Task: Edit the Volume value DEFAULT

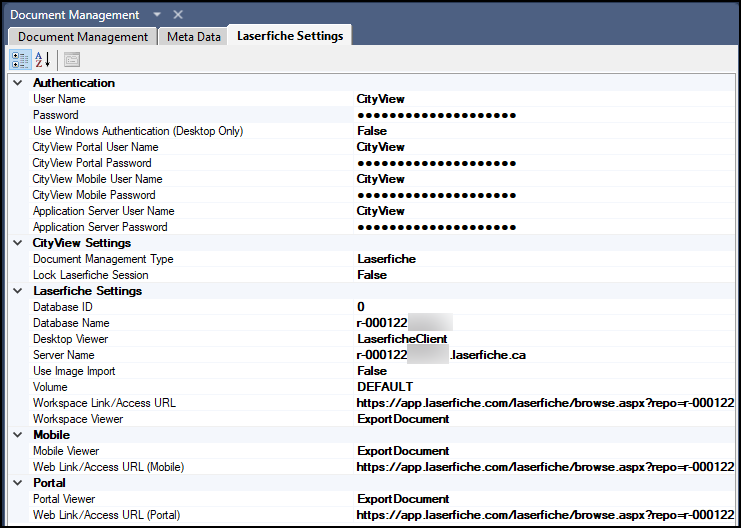Action: click(x=543, y=387)
